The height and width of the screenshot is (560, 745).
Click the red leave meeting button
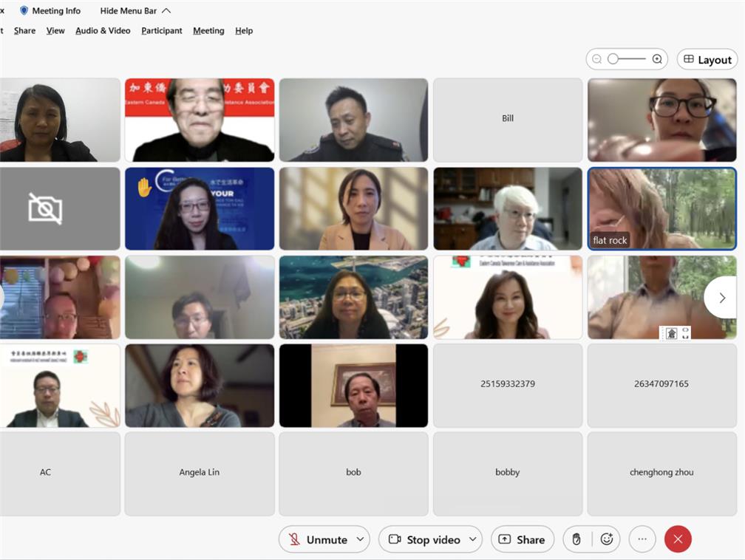click(678, 539)
